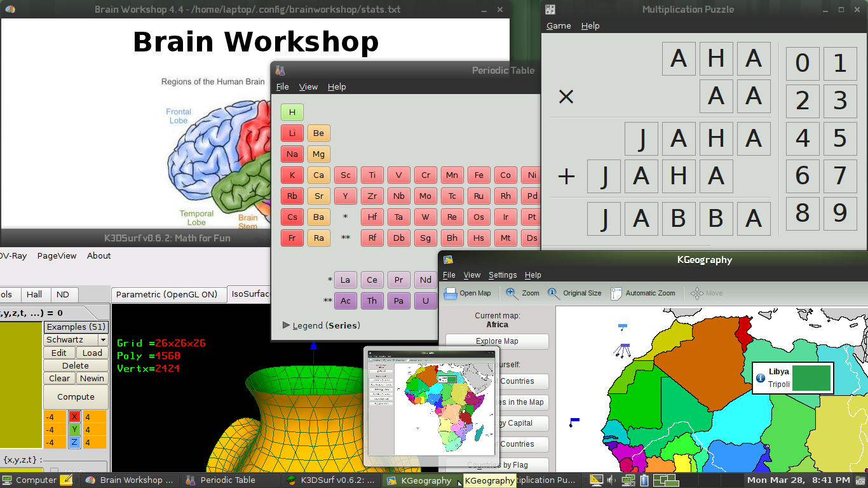Click the Clear button in K3DSurf
The width and height of the screenshot is (868, 488).
[x=59, y=378]
